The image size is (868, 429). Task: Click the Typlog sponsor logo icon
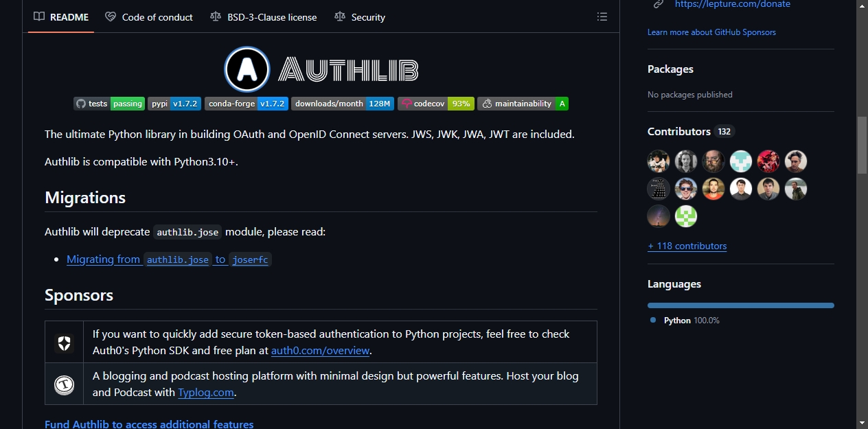click(x=65, y=385)
